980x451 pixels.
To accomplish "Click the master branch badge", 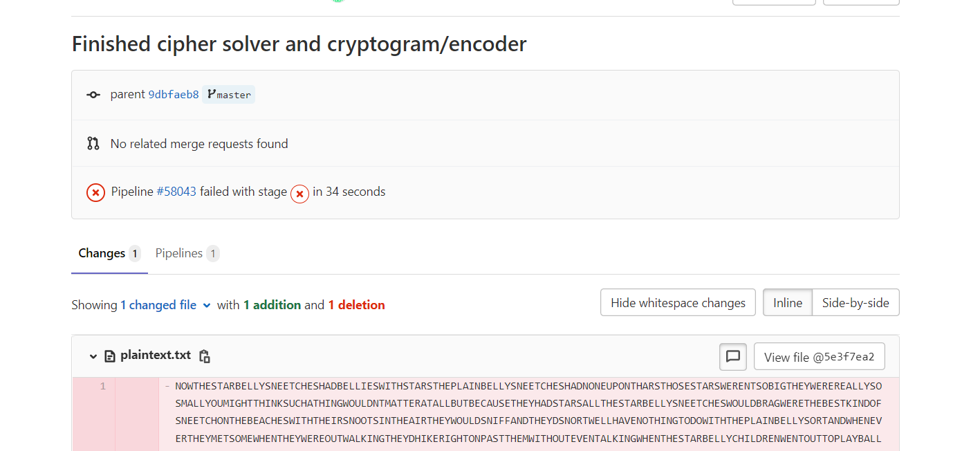I will pyautogui.click(x=229, y=95).
